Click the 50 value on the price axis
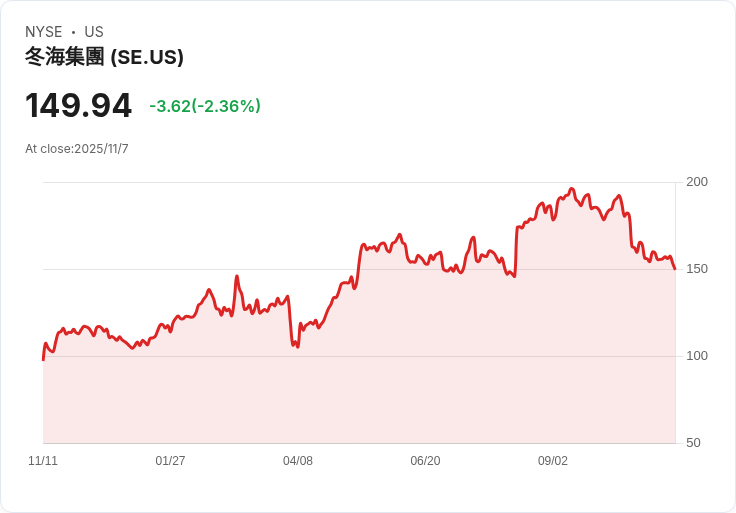 [x=693, y=442]
